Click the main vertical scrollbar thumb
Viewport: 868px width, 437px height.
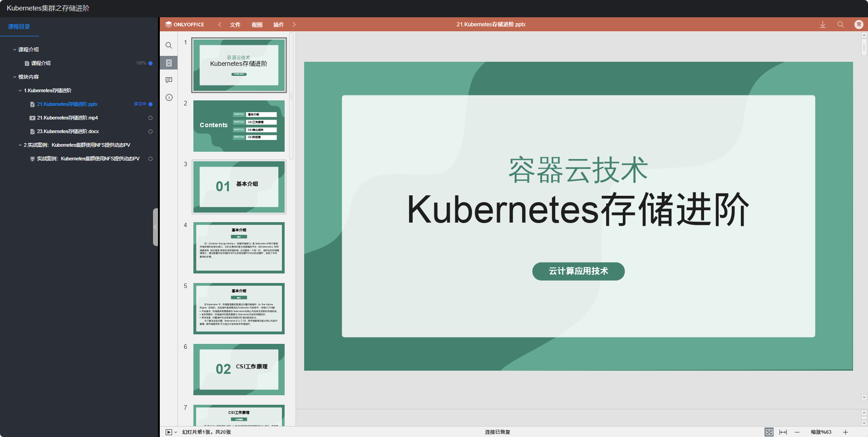point(863,46)
